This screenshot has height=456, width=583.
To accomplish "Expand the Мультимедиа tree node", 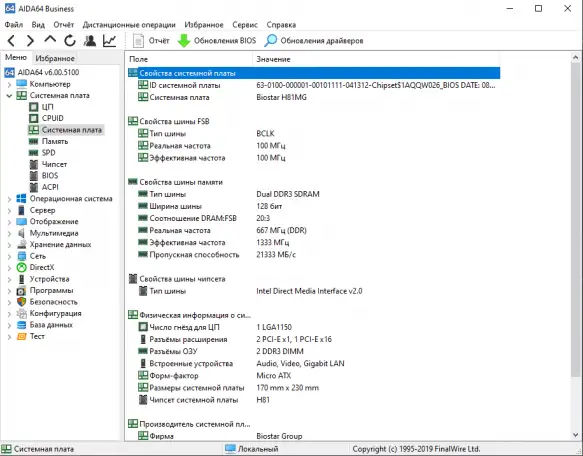I will 9,234.
